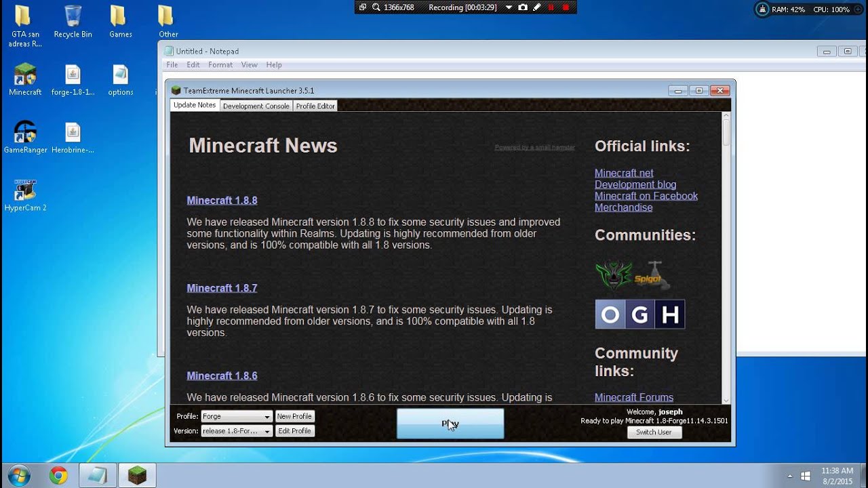868x488 pixels.
Task: Click the Spigot community logo
Action: [x=652, y=276]
